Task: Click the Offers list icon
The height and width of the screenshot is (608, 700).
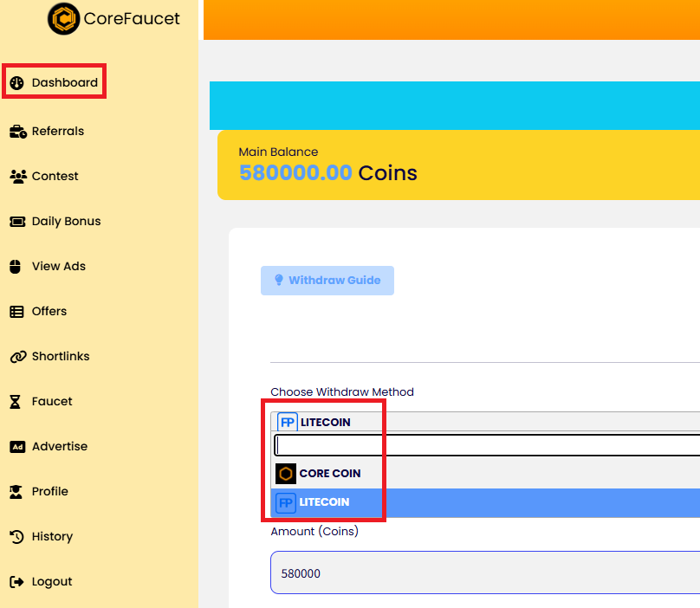Action: 17,312
